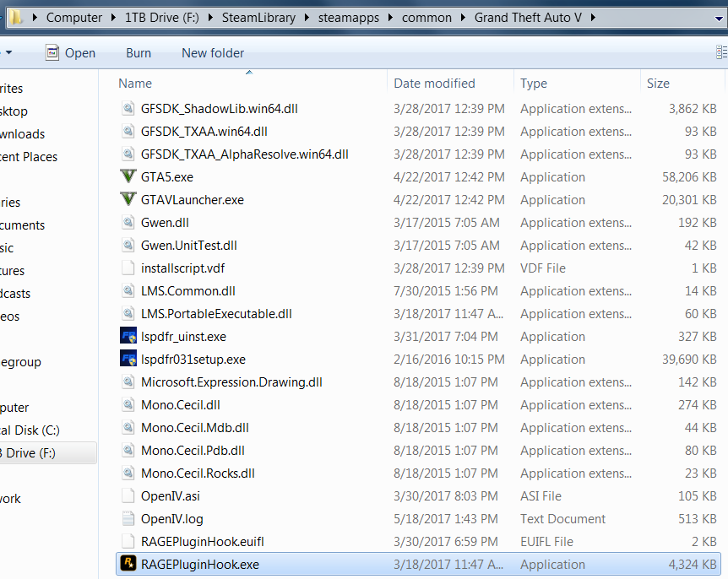Click the 58,206 KB size cell
728x579 pixels.
coord(689,176)
